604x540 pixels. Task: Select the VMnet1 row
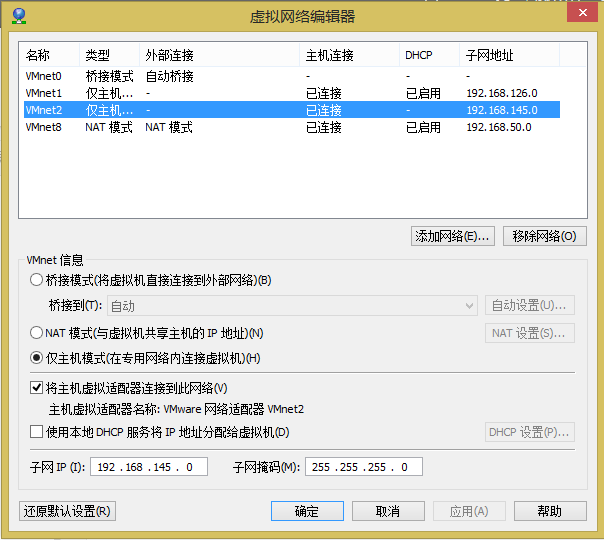coord(292,93)
